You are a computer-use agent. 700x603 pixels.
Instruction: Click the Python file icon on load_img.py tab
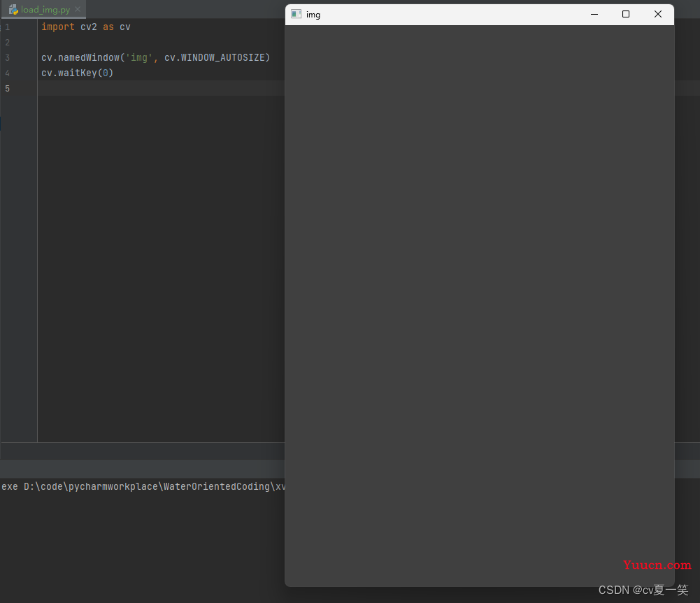click(x=13, y=9)
